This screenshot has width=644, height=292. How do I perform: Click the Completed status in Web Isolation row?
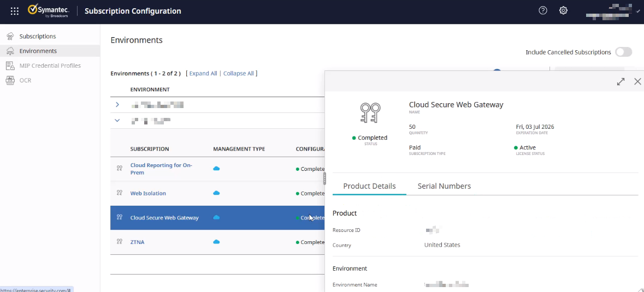tap(310, 193)
